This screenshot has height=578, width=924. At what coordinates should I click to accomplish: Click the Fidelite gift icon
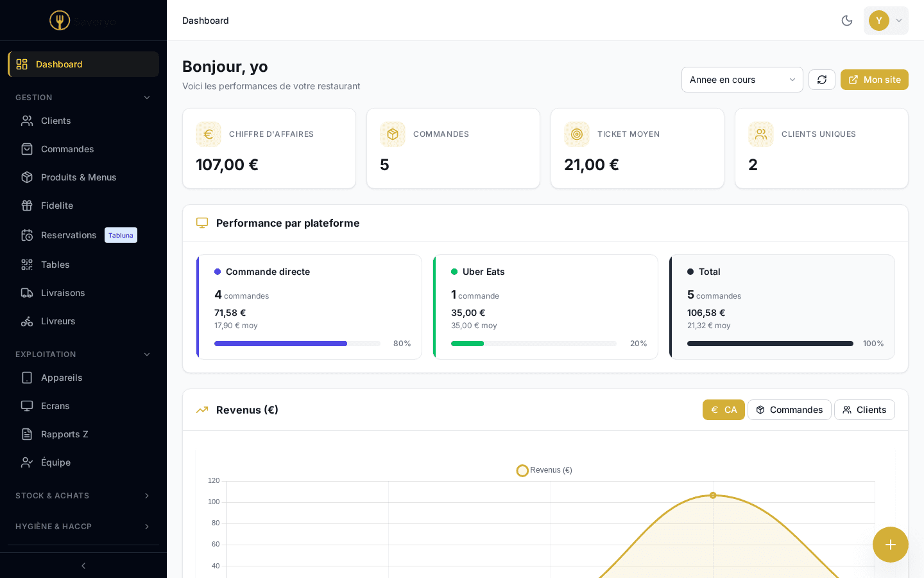point(27,206)
